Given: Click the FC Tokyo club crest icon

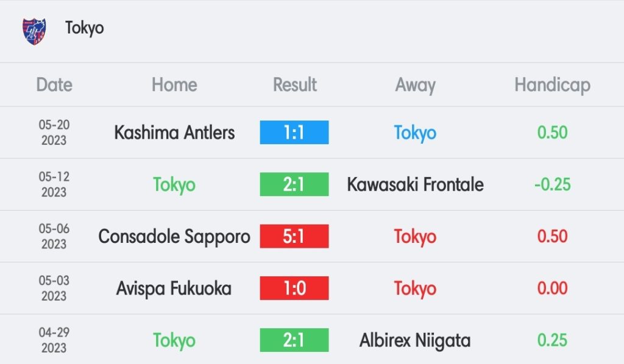Looking at the screenshot, I should pos(34,30).
